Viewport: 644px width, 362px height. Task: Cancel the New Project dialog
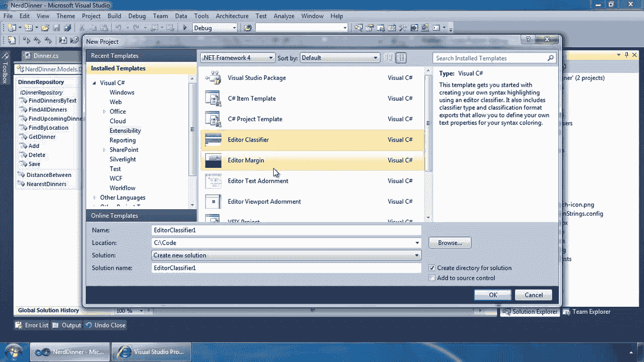[x=533, y=294]
